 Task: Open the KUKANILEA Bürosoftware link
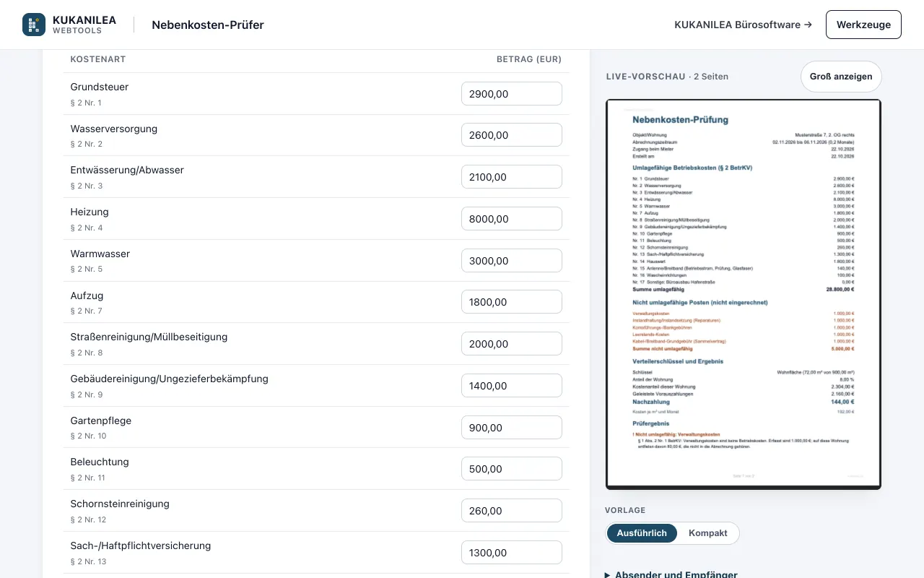coord(743,25)
